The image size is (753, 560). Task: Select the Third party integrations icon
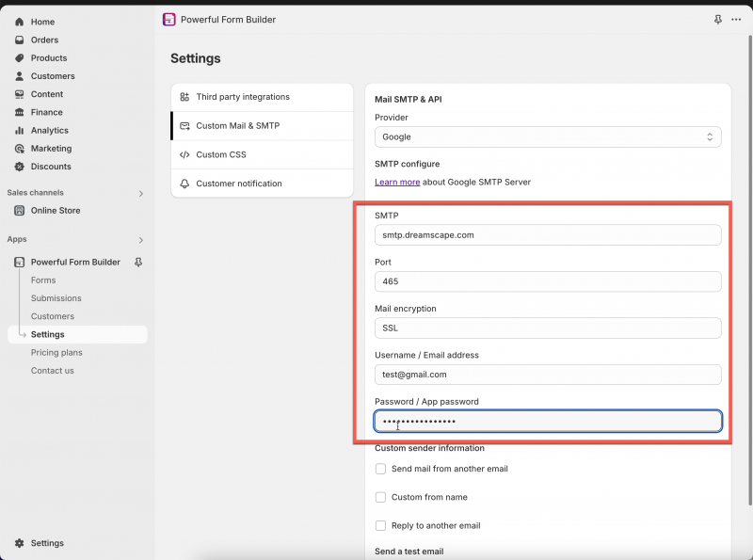(184, 97)
